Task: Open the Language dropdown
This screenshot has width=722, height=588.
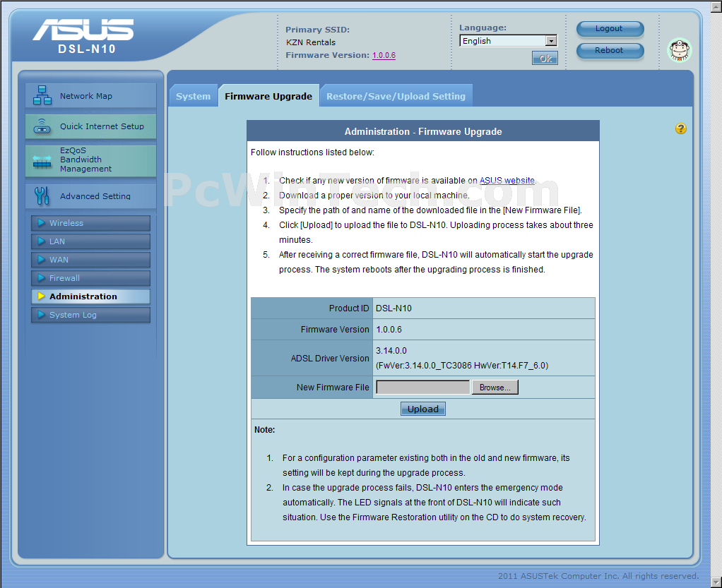Action: point(508,41)
